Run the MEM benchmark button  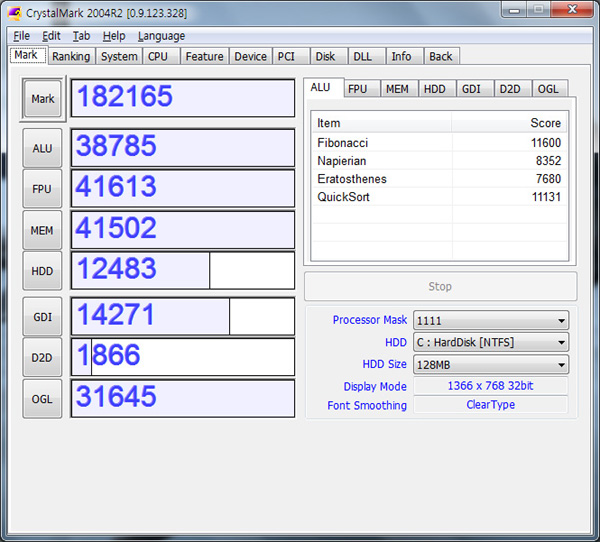click(x=42, y=230)
